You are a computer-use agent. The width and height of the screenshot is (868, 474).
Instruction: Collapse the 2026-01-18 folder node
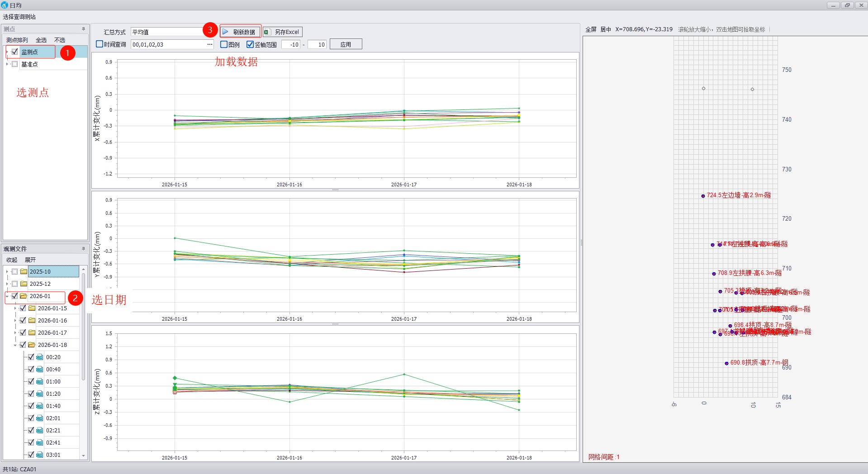(x=15, y=345)
